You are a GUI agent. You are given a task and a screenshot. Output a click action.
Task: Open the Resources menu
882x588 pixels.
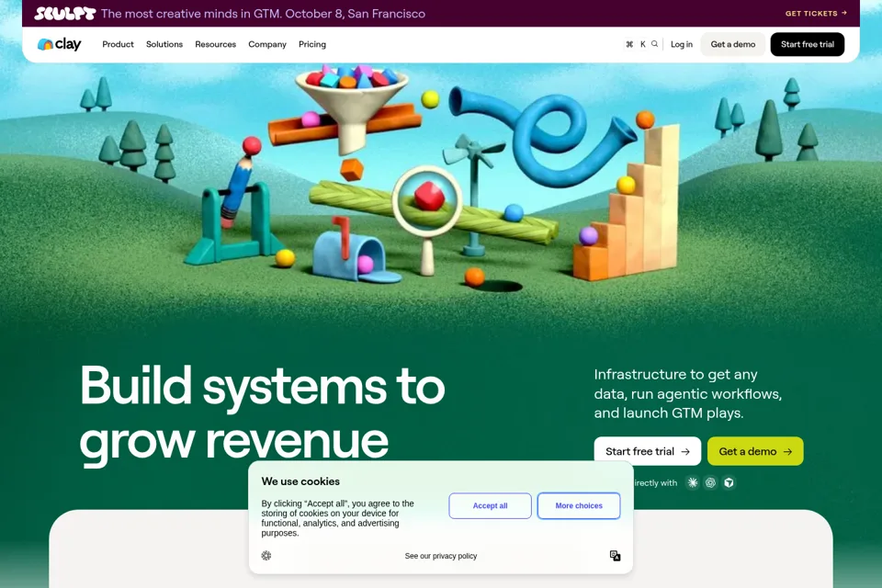click(x=215, y=44)
